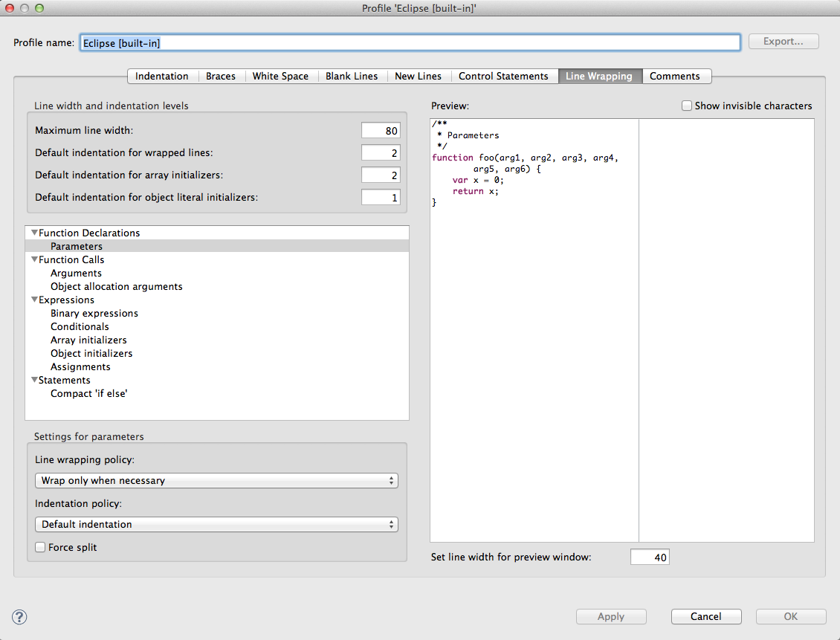Open the Indentation policy dropdown
The image size is (840, 640).
[216, 525]
